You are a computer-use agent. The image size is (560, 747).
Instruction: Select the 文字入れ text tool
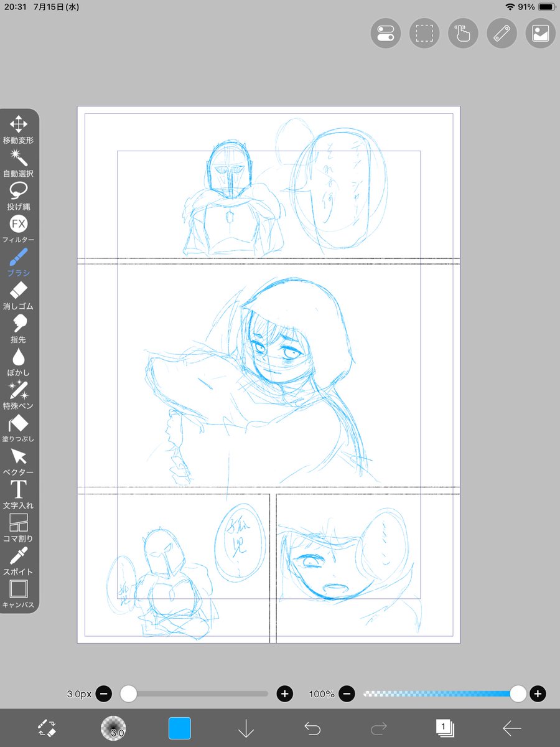(19, 494)
